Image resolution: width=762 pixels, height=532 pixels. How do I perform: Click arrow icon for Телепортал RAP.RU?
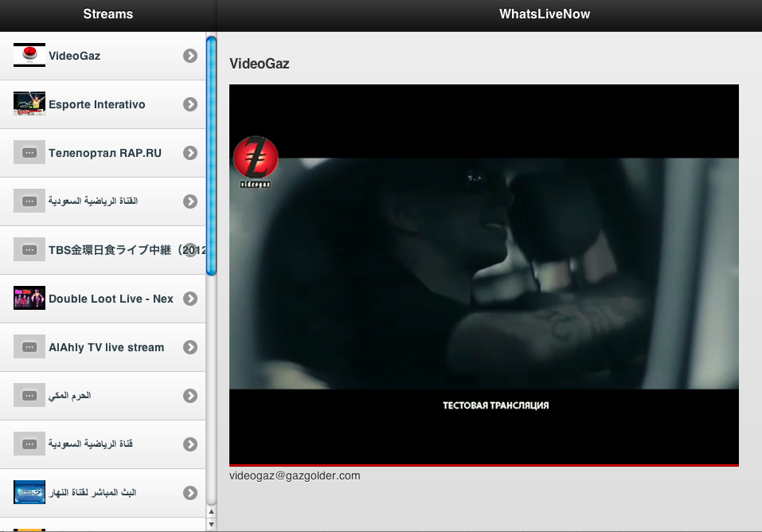point(190,153)
